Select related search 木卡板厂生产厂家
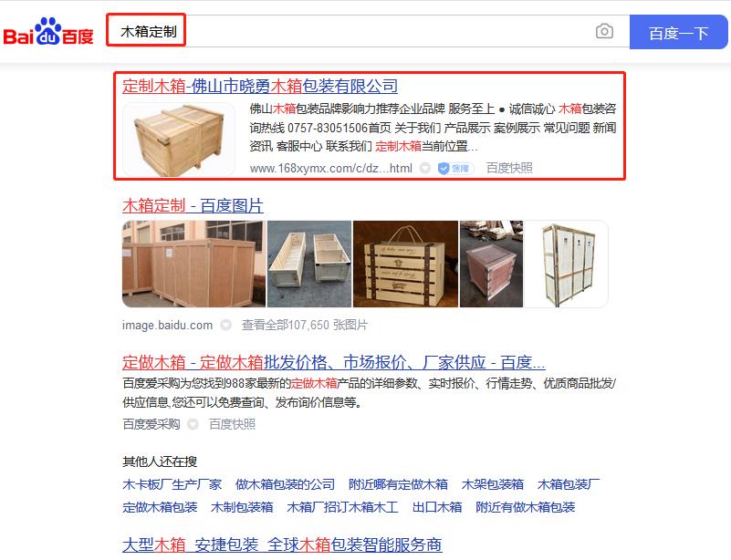Screen dimensions: 731x560 click(x=172, y=484)
